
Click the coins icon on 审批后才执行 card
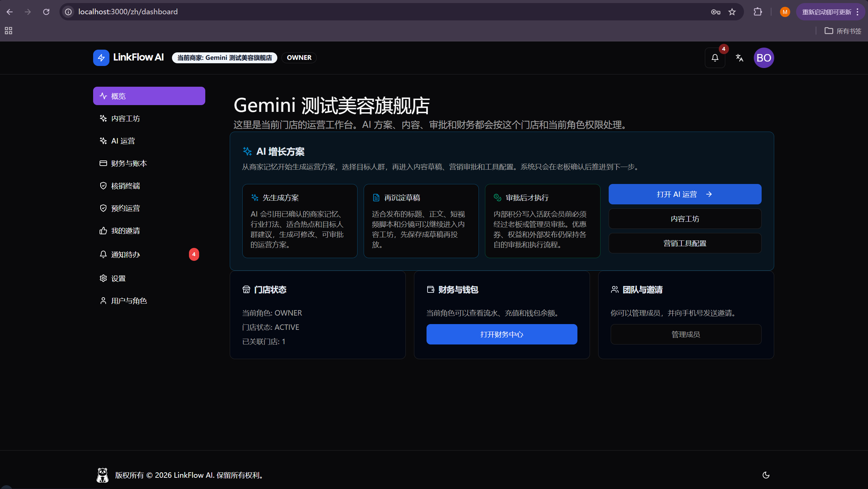tap(497, 198)
